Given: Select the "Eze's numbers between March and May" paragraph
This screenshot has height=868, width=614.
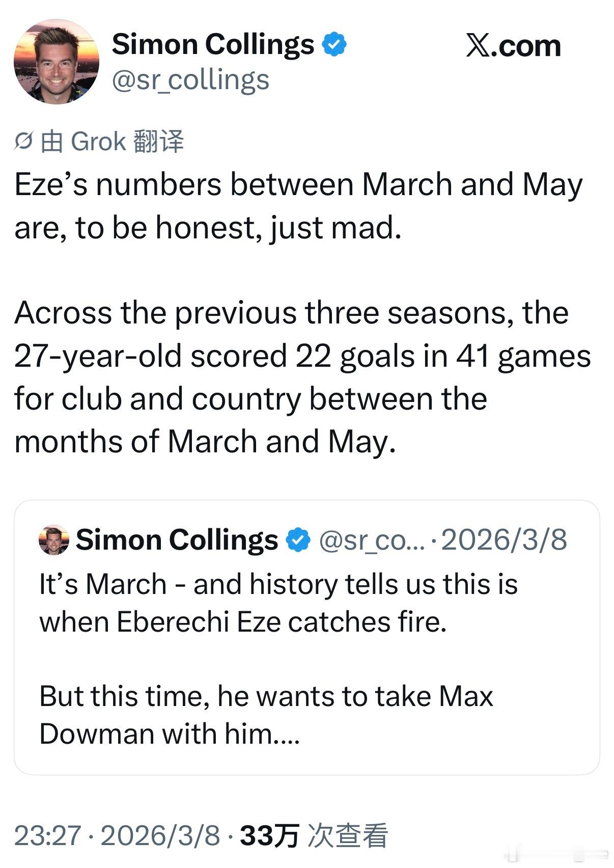Looking at the screenshot, I should pos(298,205).
